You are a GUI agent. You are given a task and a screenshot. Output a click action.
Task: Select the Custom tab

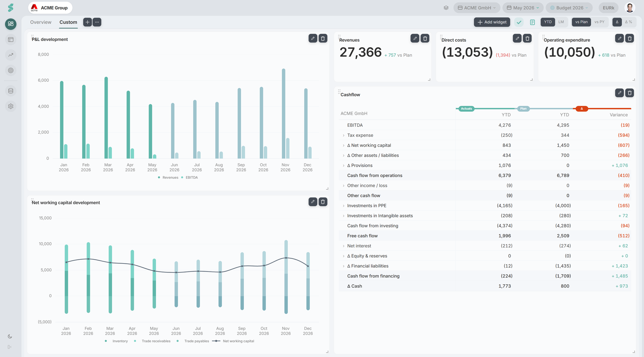(68, 22)
